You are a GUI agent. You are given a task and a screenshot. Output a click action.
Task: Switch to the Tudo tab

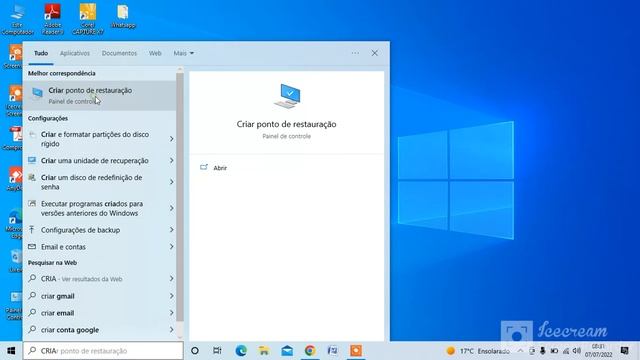[x=41, y=53]
